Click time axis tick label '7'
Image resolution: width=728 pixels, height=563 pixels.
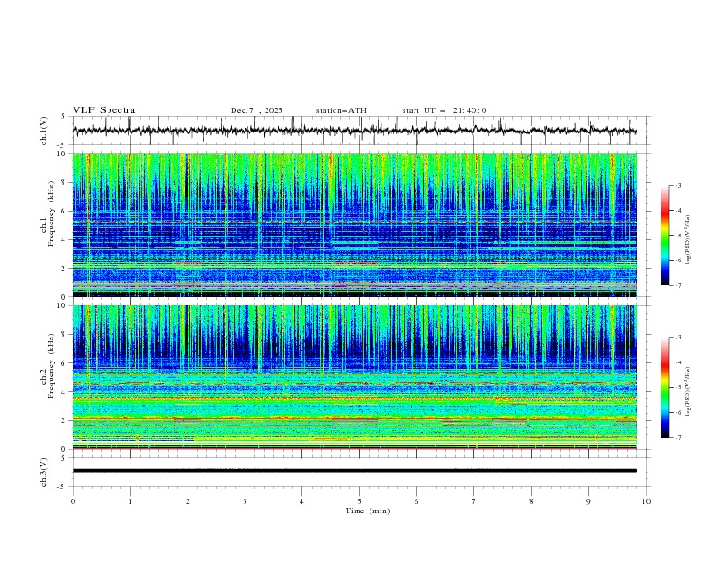click(x=474, y=501)
